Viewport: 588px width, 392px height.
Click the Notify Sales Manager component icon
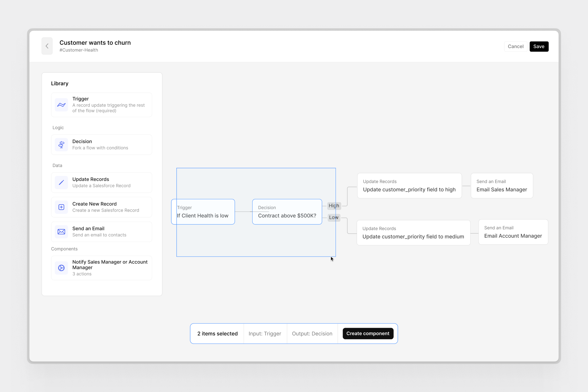[x=61, y=267]
